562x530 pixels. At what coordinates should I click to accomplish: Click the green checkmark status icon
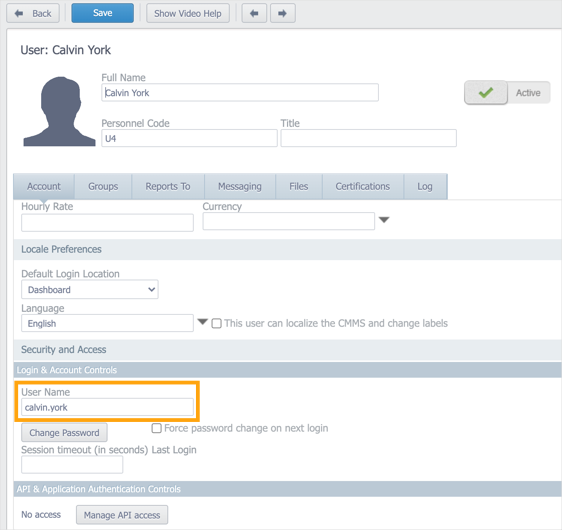tap(486, 93)
